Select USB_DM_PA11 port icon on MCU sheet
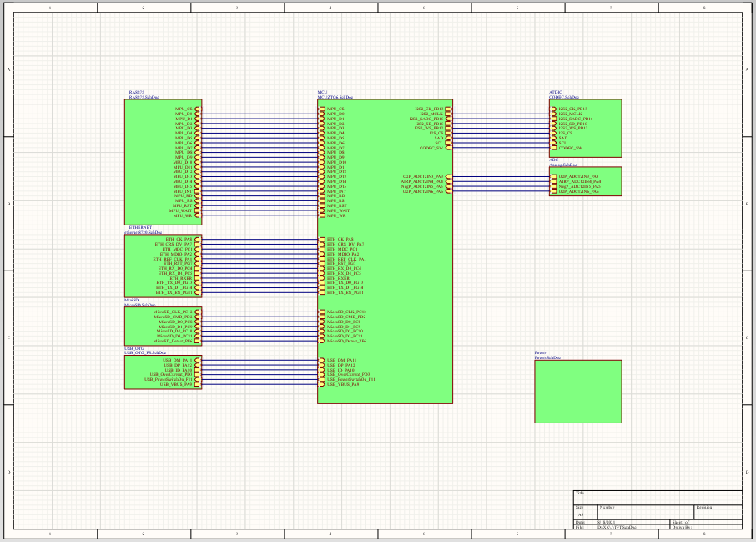 (321, 360)
